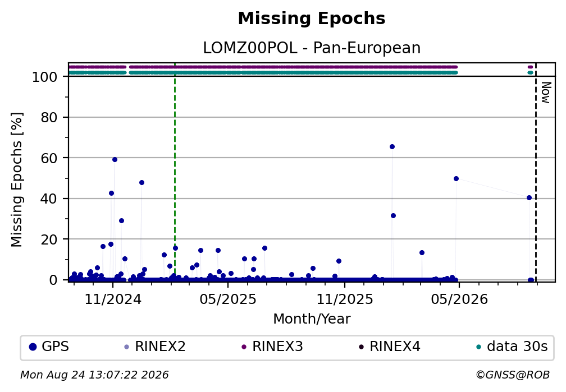Click the RINEX3 legend marker dot
Image resolution: width=566 pixels, height=392 pixels.
point(244,347)
